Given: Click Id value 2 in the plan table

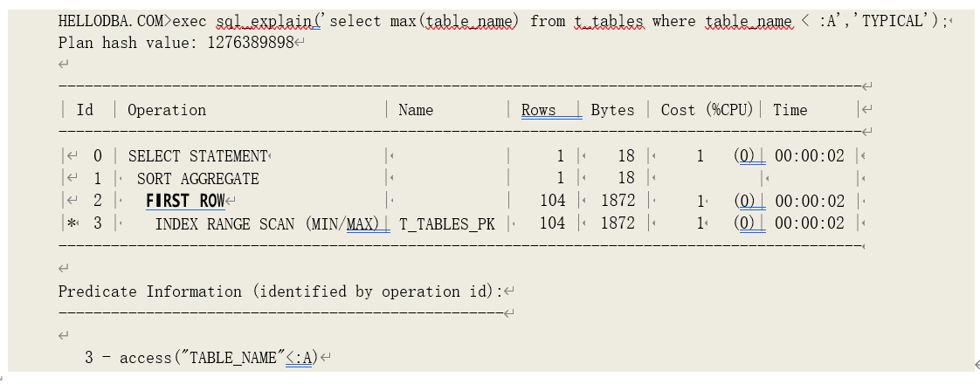Looking at the screenshot, I should (98, 201).
